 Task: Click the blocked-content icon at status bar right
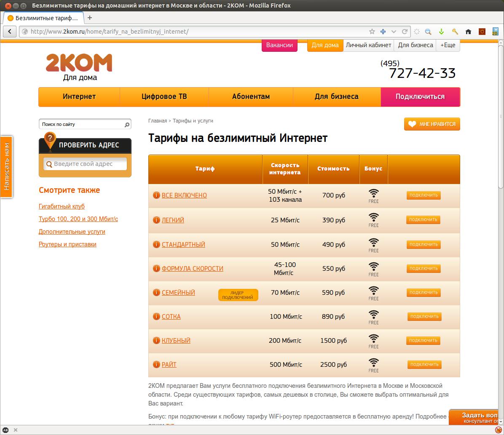(498, 430)
